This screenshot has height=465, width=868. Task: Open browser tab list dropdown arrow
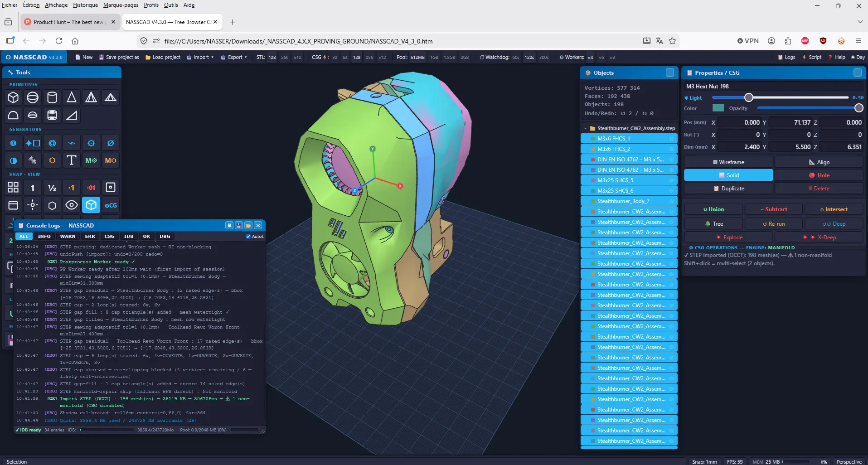[x=860, y=22]
